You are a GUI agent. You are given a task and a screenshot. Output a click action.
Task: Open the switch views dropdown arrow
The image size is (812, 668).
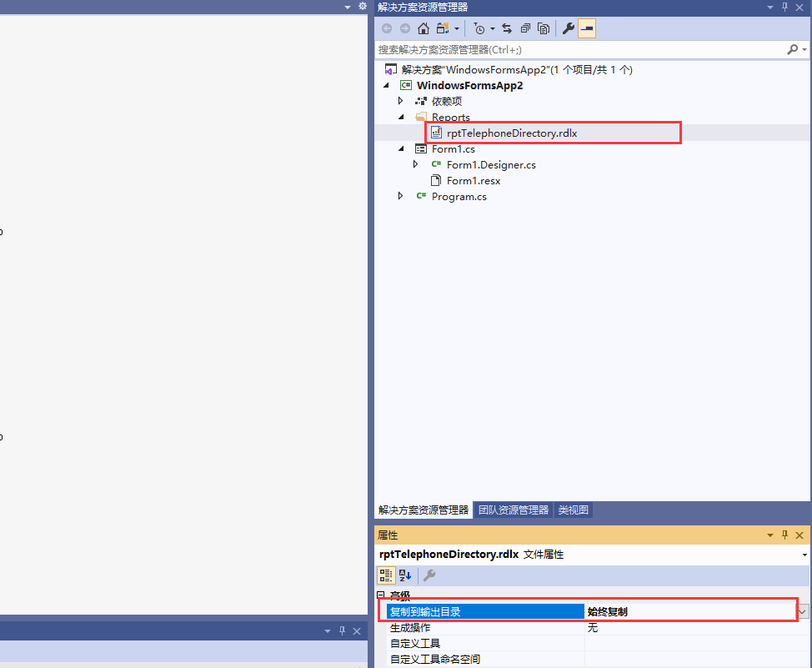point(457,29)
